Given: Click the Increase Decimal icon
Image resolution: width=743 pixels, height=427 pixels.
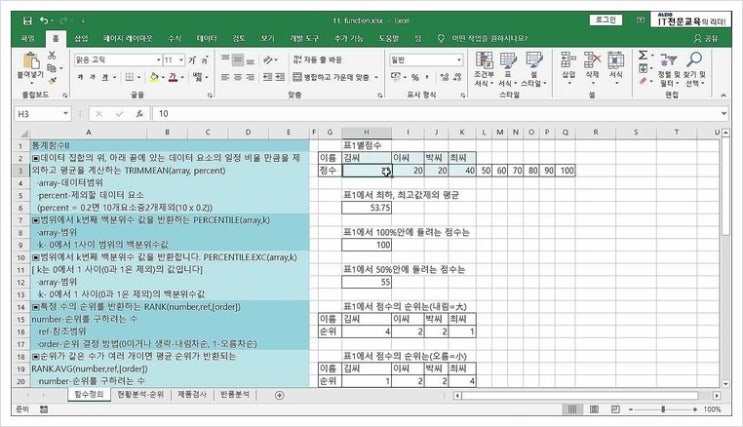Looking at the screenshot, I should 444,77.
